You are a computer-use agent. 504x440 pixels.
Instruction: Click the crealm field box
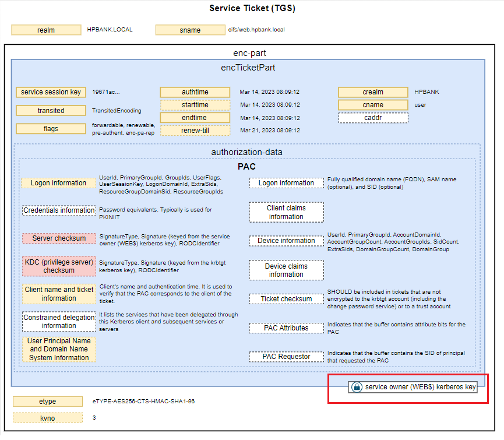click(373, 92)
